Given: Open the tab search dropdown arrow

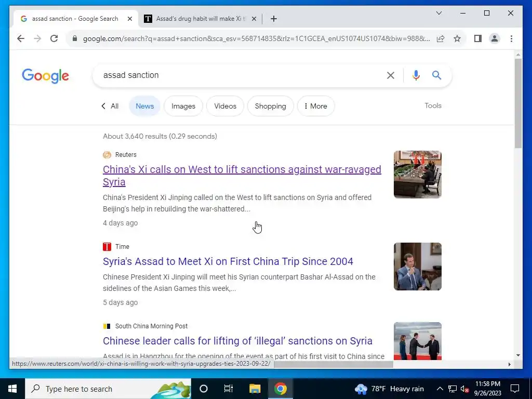Looking at the screenshot, I should [438, 13].
